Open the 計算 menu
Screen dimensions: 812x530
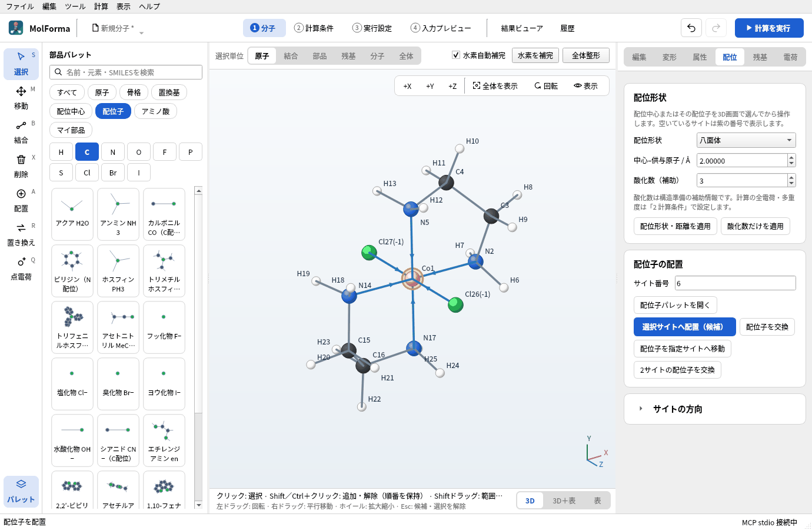coord(101,6)
